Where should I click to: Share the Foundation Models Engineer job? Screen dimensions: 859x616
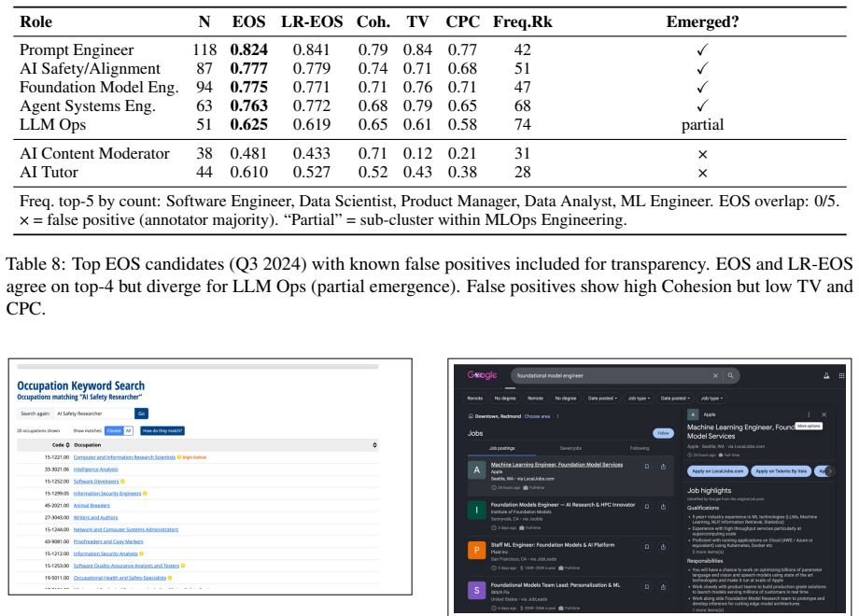pyautogui.click(x=663, y=507)
